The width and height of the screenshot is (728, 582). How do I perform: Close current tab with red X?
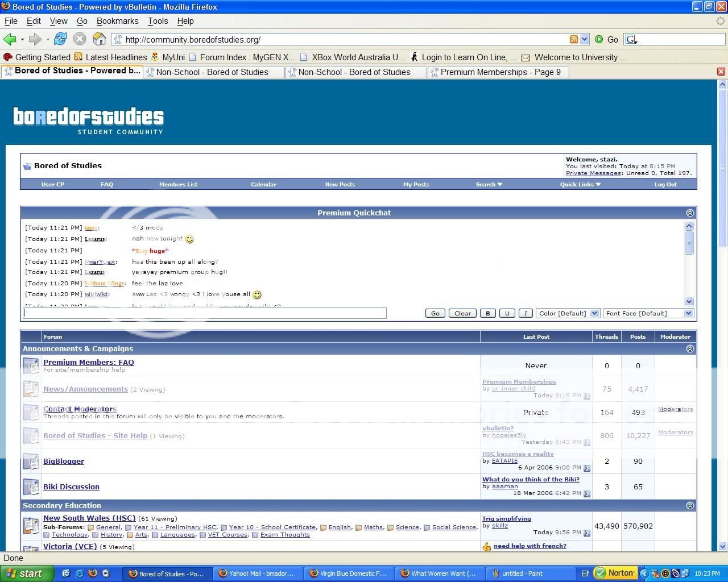coord(721,72)
